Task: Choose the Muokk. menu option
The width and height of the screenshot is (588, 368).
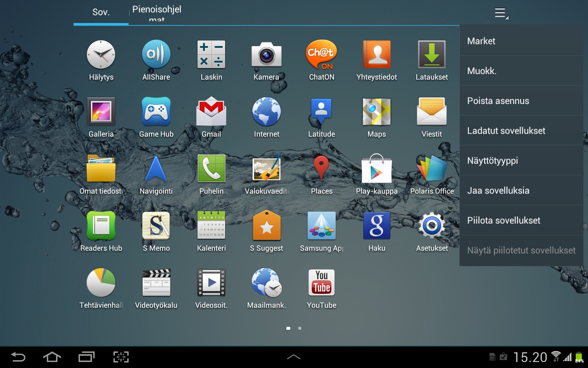Action: (x=521, y=71)
